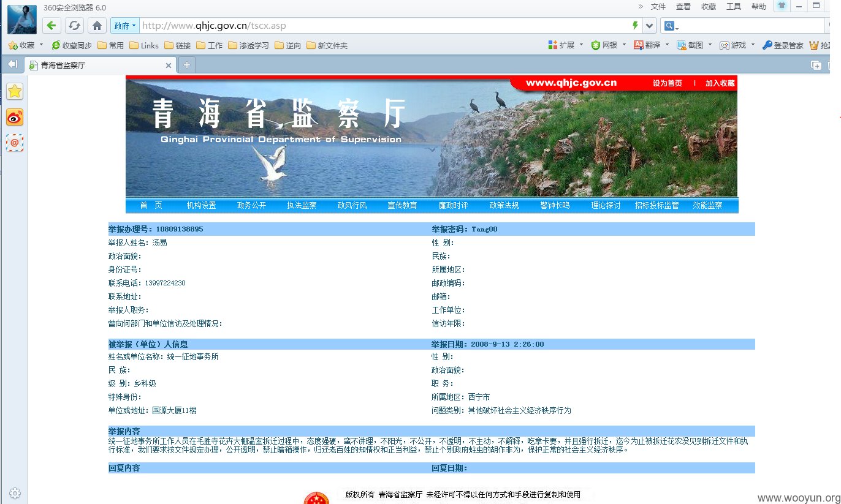Open Weibo icon in left sidebar

point(15,117)
